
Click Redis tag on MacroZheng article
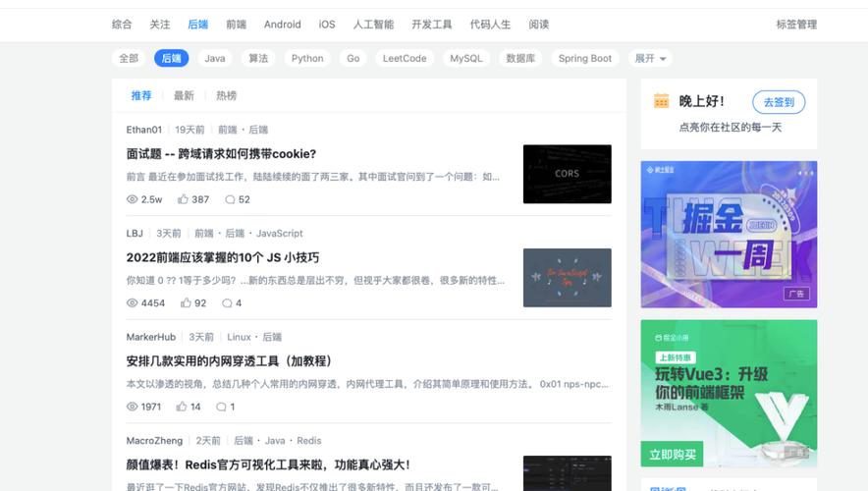coord(309,441)
